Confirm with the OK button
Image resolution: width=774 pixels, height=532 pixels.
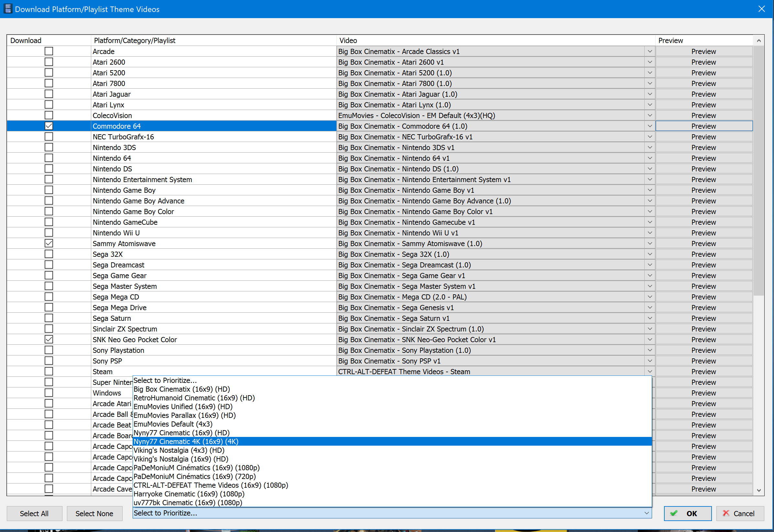[x=688, y=513]
